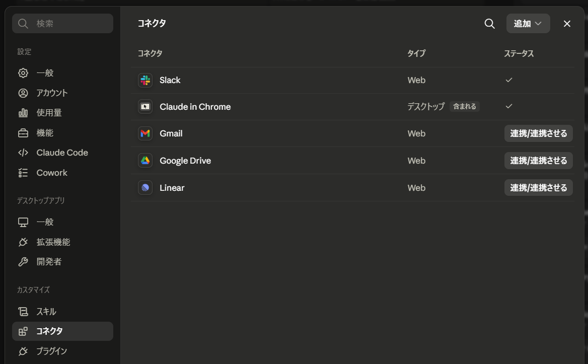This screenshot has width=588, height=364.
Task: Open the 一般 page under デスクトップアプリ
Action: pyautogui.click(x=62, y=223)
